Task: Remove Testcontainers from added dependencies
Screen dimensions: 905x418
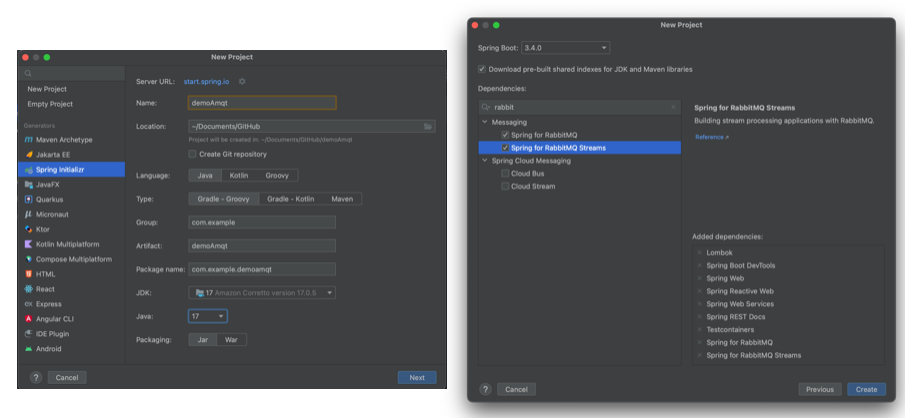Action: pos(700,330)
